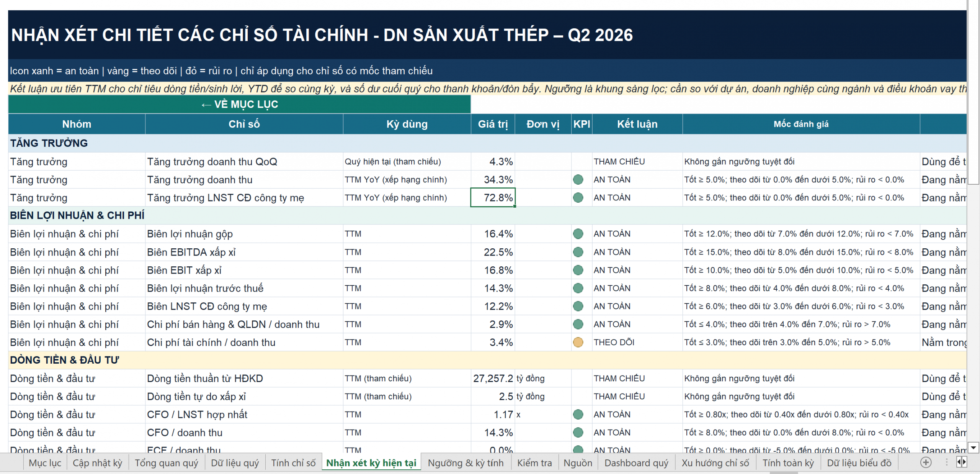This screenshot has height=474, width=980.
Task: Open the Mục lục sheet tab
Action: pyautogui.click(x=45, y=463)
